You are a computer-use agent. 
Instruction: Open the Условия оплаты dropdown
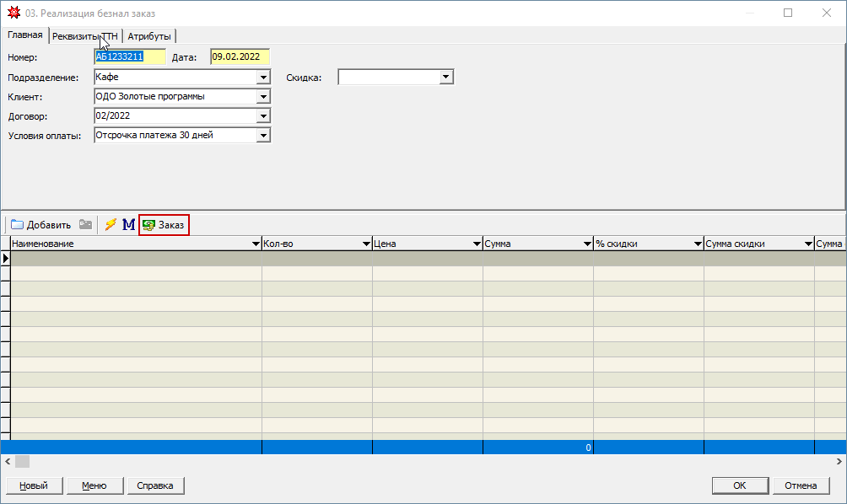click(x=263, y=136)
